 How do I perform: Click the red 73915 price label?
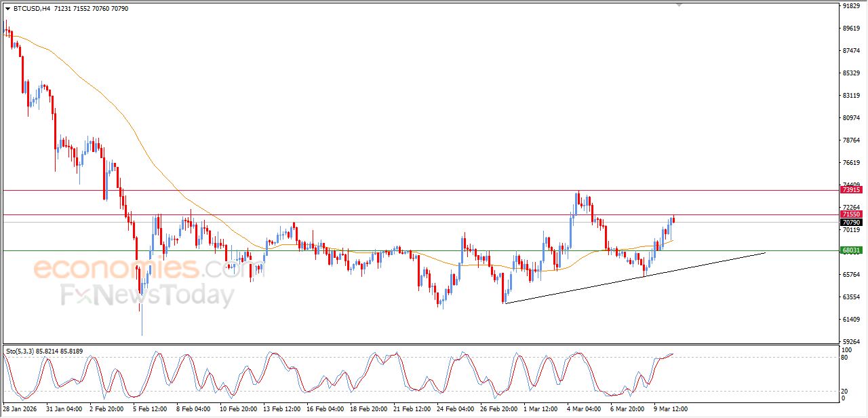coord(851,190)
